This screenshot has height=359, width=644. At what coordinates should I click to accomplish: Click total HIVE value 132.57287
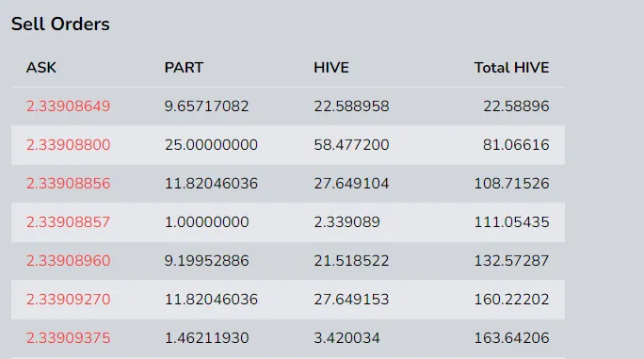point(512,261)
